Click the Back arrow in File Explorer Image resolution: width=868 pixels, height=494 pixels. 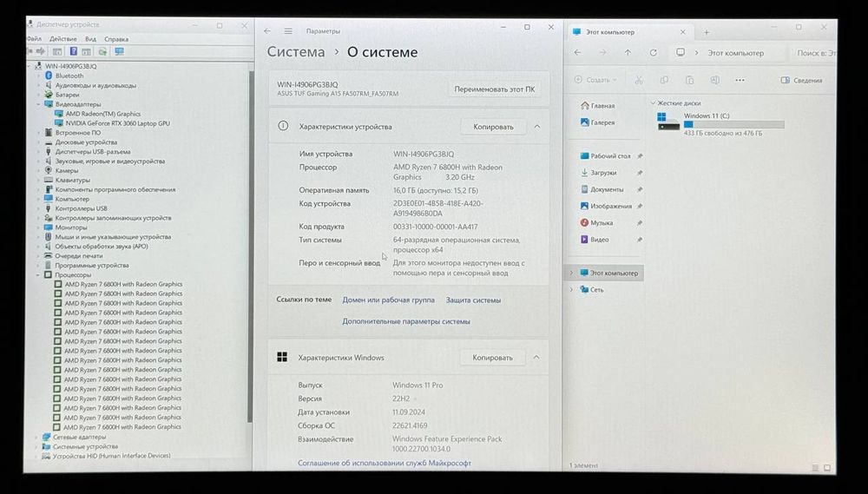coord(577,53)
